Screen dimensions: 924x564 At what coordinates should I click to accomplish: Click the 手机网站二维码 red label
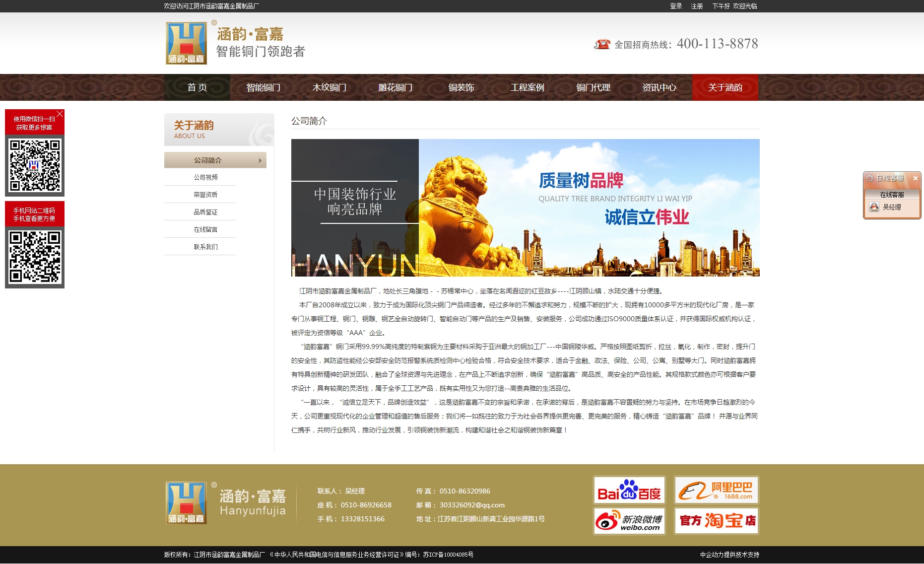pyautogui.click(x=34, y=214)
